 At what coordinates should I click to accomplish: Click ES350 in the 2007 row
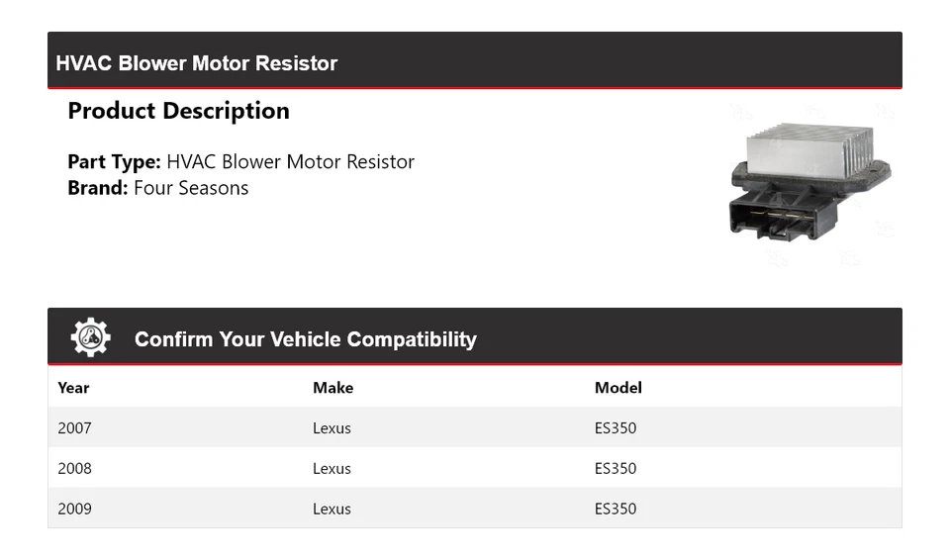(x=615, y=428)
